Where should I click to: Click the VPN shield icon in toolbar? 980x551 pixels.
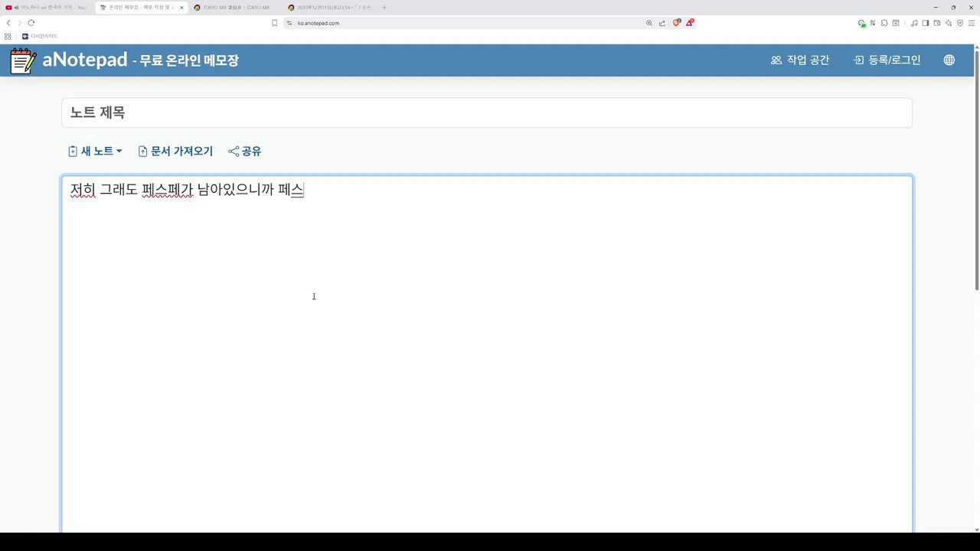point(960,23)
